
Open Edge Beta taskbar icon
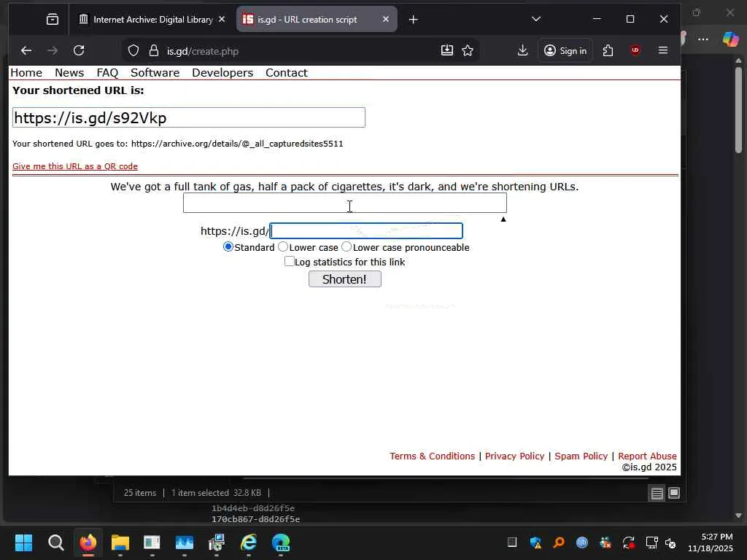[x=281, y=542]
